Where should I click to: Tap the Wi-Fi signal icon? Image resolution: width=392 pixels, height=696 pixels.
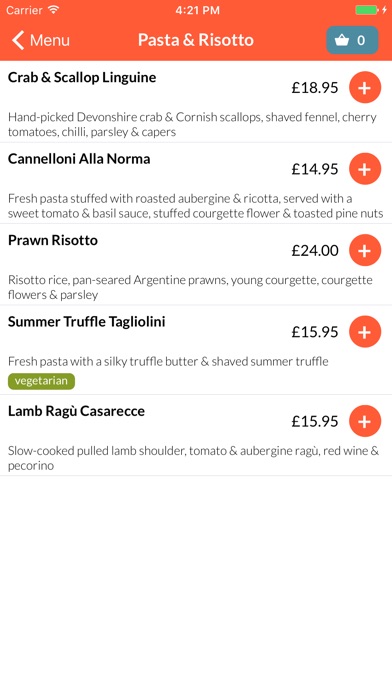[x=54, y=10]
